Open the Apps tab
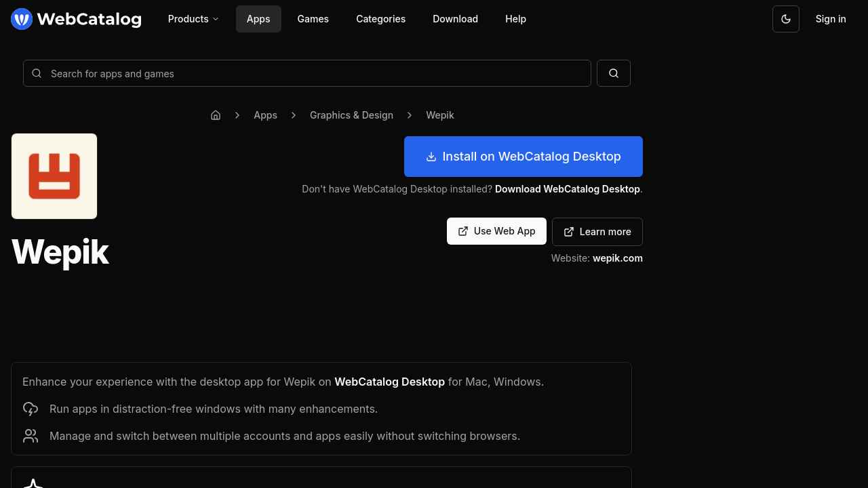Viewport: 868px width, 488px height. tap(258, 19)
